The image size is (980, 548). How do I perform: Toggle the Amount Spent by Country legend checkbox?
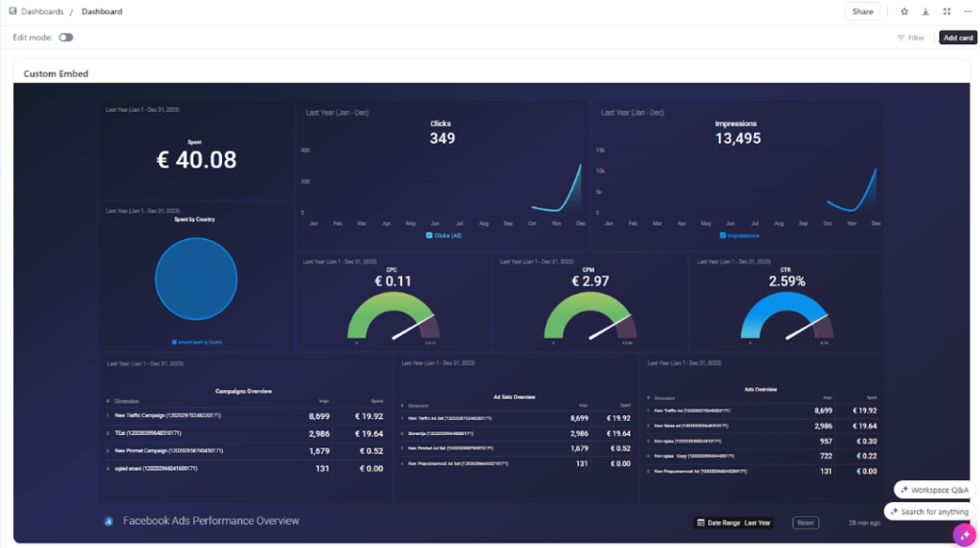coord(174,342)
